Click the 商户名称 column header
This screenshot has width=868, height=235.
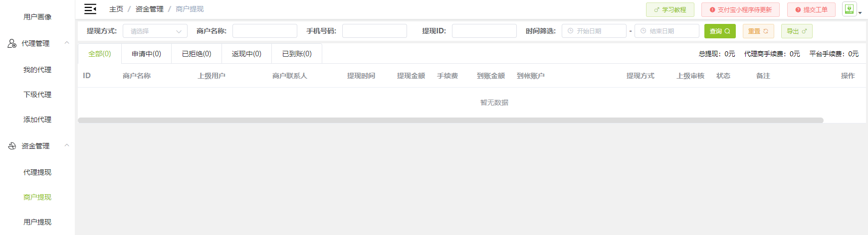[x=137, y=76]
